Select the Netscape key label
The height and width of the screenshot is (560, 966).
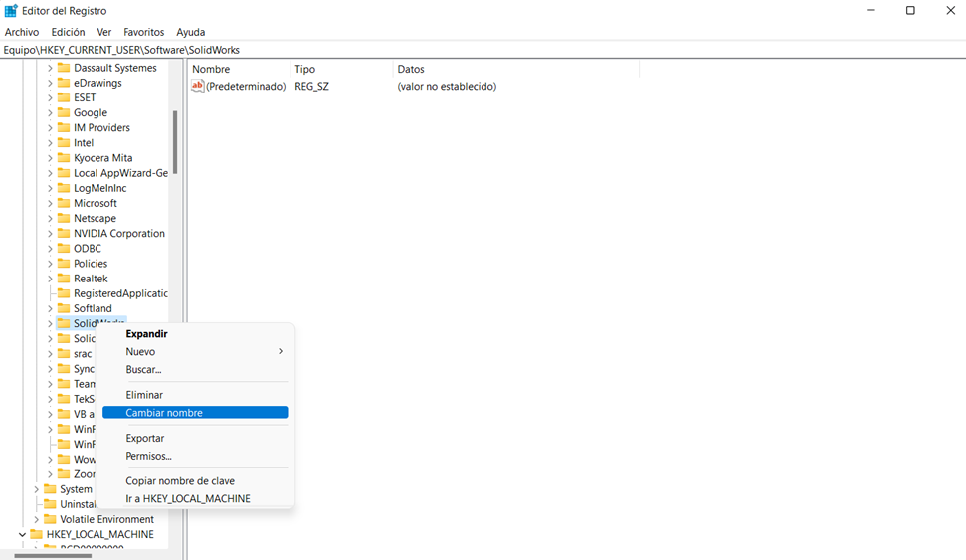point(95,218)
